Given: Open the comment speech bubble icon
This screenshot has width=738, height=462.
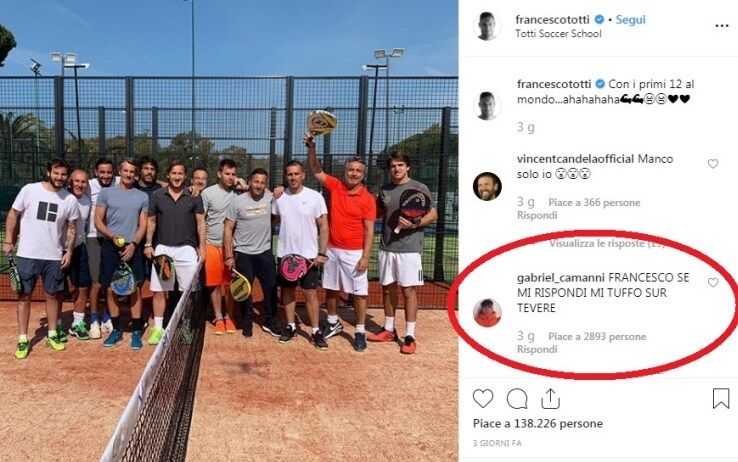Looking at the screenshot, I should click(517, 399).
